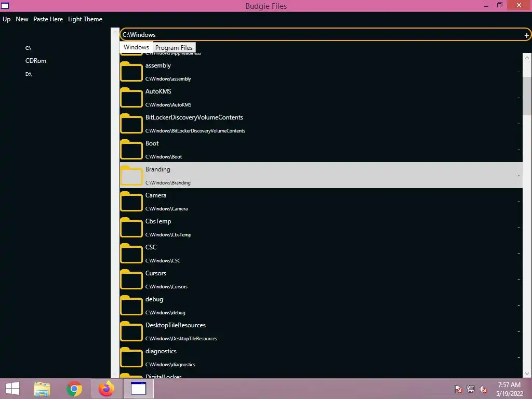Screen dimensions: 532x399
Task: Click the highlighted Branding folder icon
Action: tap(131, 176)
